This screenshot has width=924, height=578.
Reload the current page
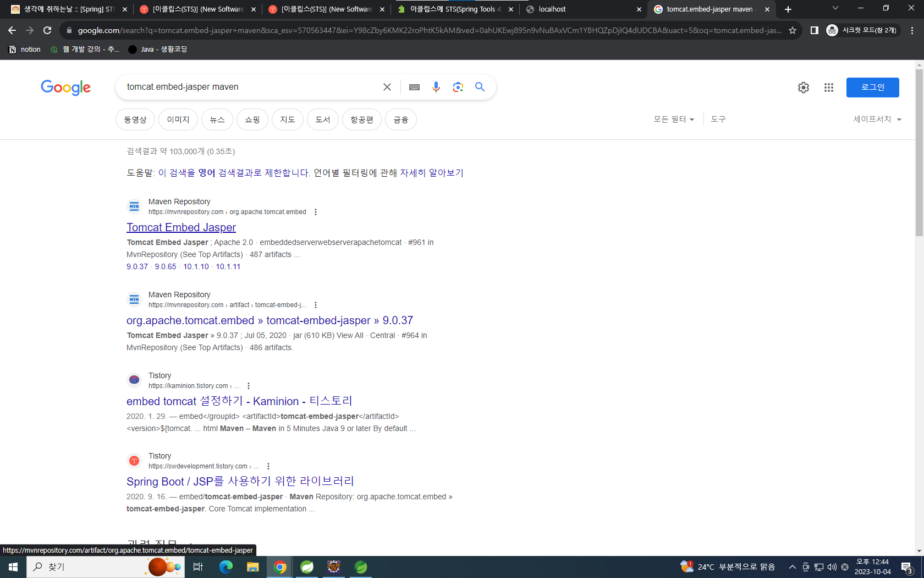[47, 30]
